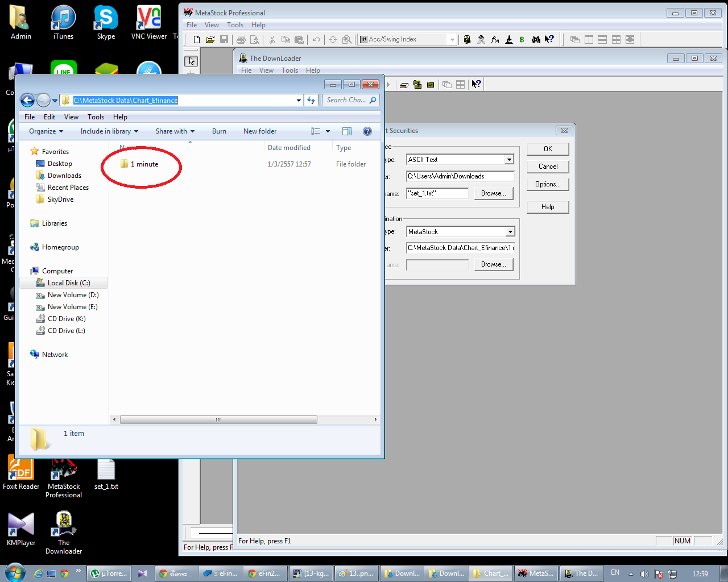Open The Explorer detective icon in MetaStock

click(x=481, y=39)
